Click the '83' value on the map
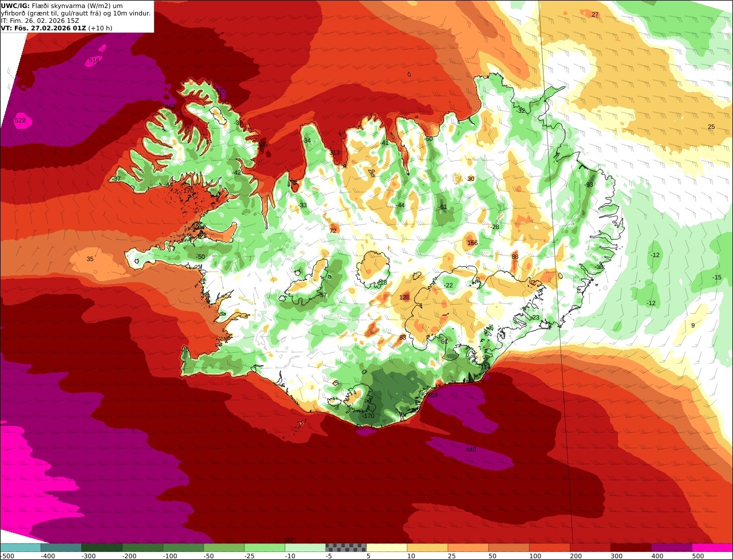 click(403, 337)
